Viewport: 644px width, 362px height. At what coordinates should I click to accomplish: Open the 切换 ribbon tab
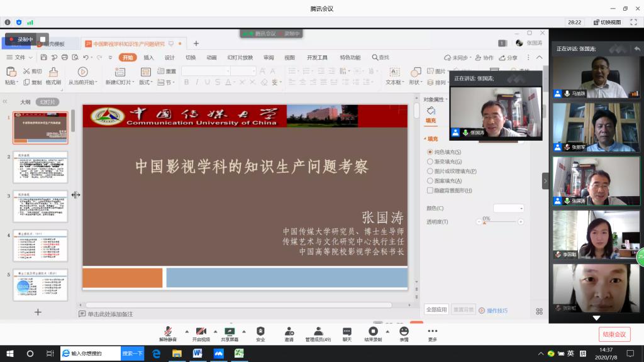(x=191, y=57)
